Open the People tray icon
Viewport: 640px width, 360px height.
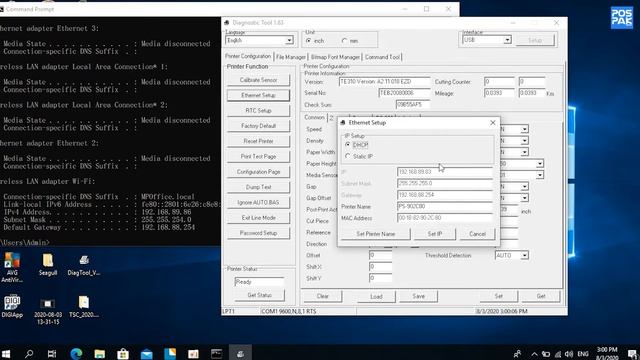[x=518, y=354]
